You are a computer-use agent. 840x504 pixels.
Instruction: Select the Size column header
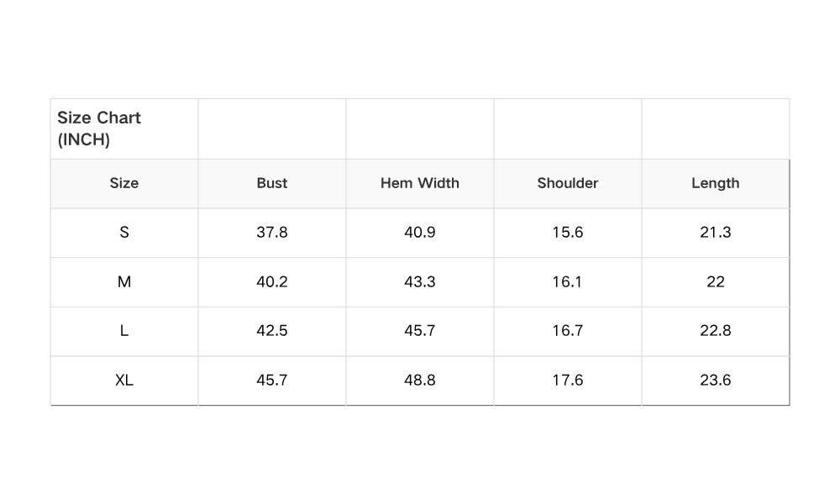124,183
